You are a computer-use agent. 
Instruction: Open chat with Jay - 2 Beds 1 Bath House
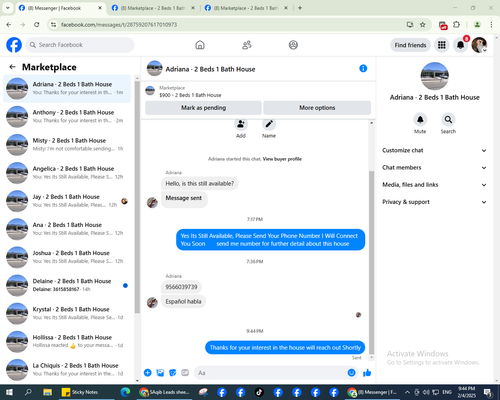point(67,201)
